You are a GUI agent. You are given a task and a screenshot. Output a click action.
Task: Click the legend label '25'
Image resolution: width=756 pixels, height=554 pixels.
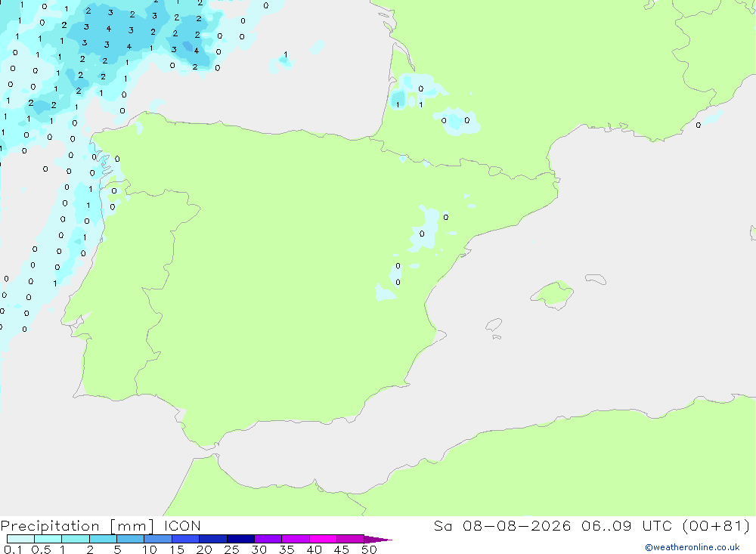pyautogui.click(x=232, y=549)
